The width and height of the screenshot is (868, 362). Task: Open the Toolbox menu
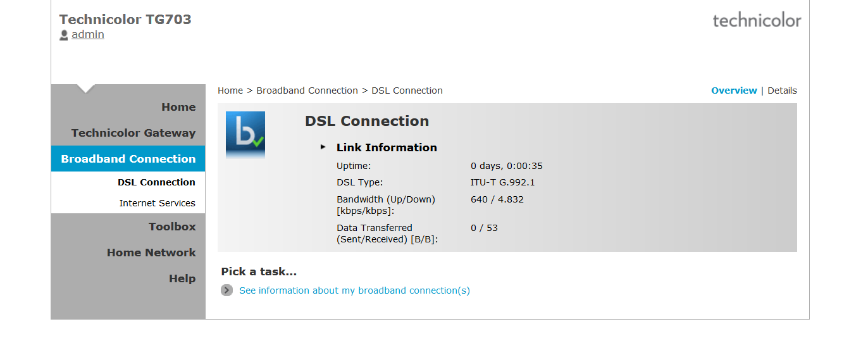172,227
